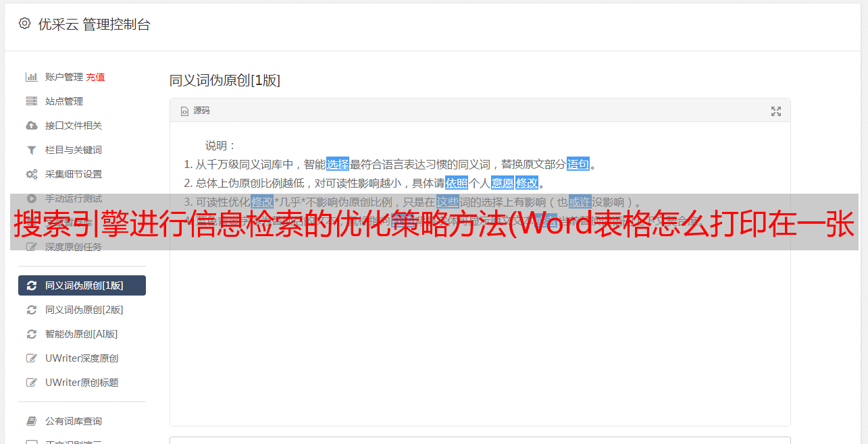
Task: Select the 接口文件相关 cloud upload icon
Action: 32,126
